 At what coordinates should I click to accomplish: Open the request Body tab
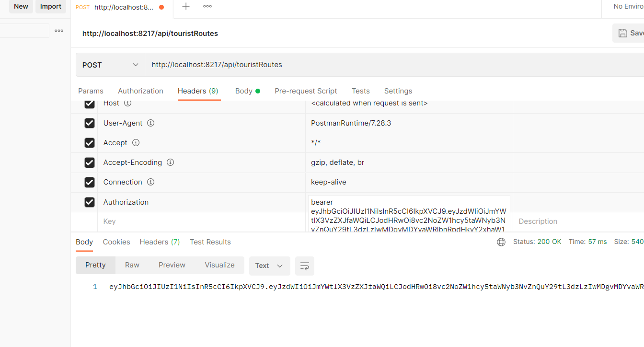coord(247,91)
